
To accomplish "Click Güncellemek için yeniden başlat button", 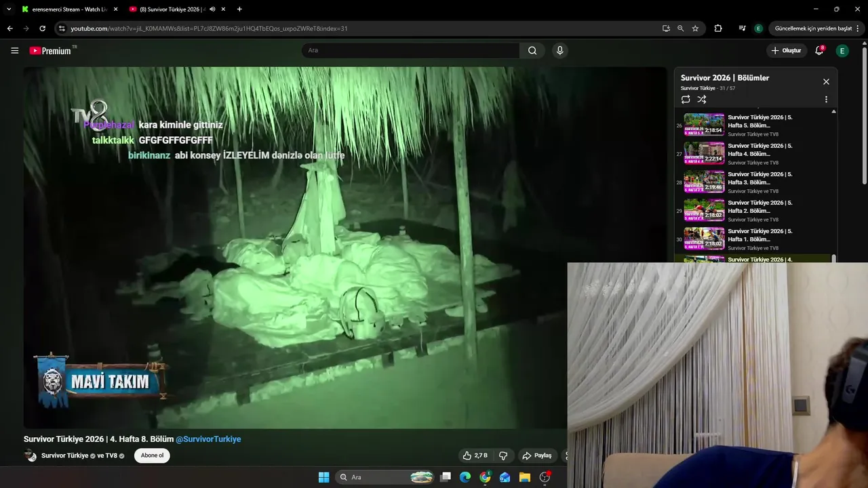I will (x=813, y=28).
